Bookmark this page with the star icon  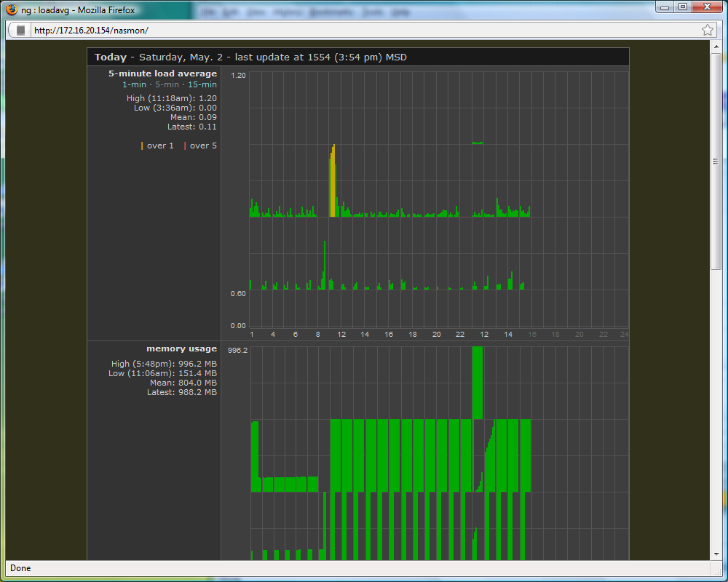[708, 30]
